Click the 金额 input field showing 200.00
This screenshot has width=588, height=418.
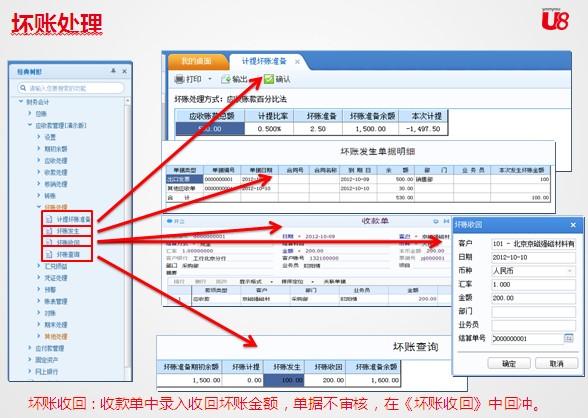click(x=533, y=298)
